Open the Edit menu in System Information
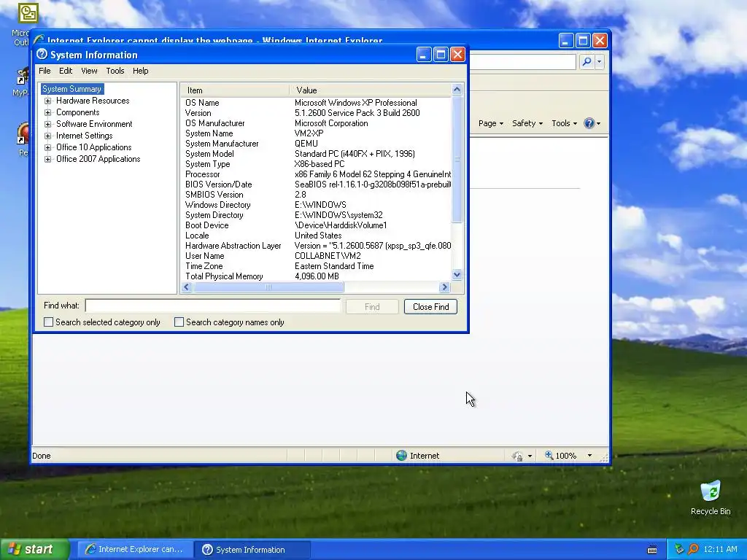Image resolution: width=747 pixels, height=560 pixels. tap(66, 71)
